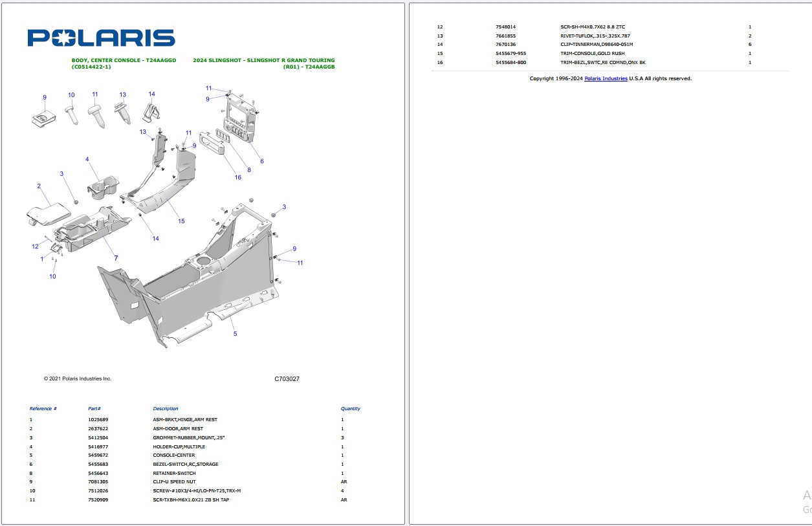Click the 'Reference #' column header
The height and width of the screenshot is (526, 812).
pos(43,409)
